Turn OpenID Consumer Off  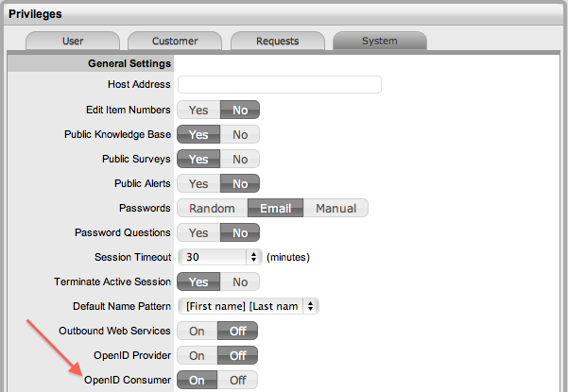pos(238,380)
